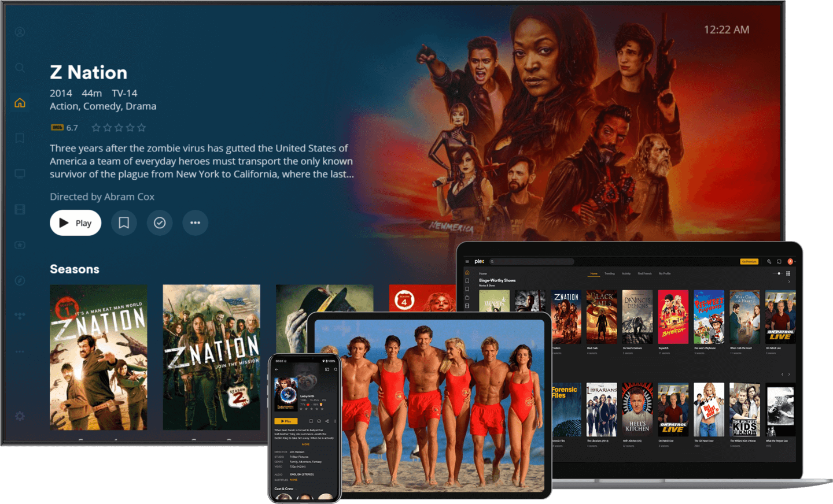
Task: Change audio English (Stereo) on phone
Action: 302,475
